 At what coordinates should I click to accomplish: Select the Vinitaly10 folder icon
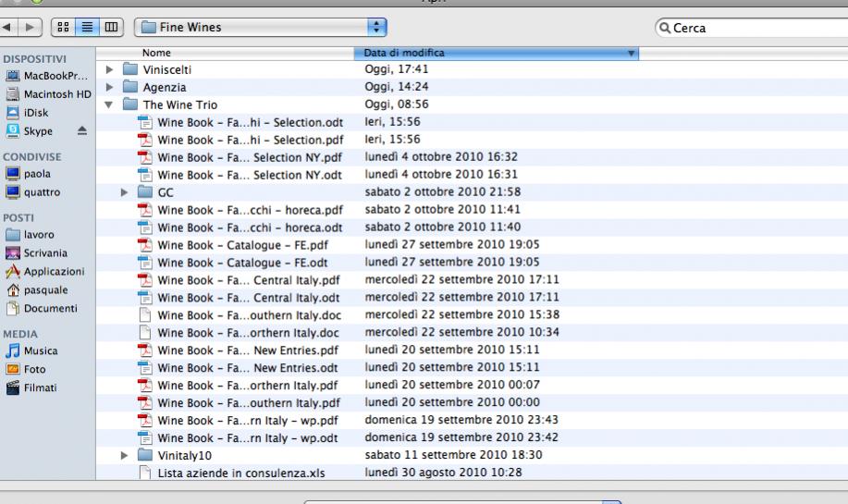[x=145, y=455]
